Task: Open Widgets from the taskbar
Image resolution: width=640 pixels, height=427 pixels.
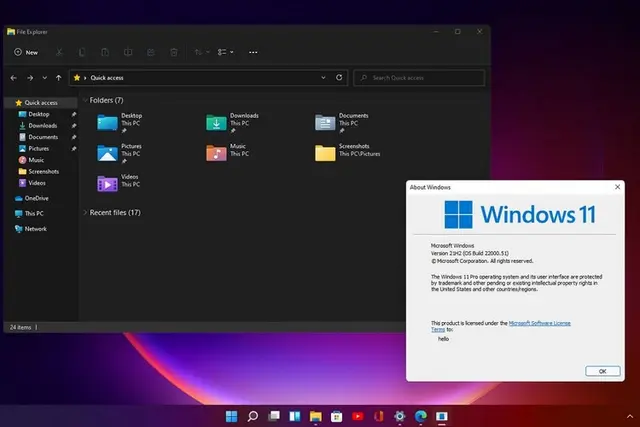Action: pyautogui.click(x=295, y=416)
